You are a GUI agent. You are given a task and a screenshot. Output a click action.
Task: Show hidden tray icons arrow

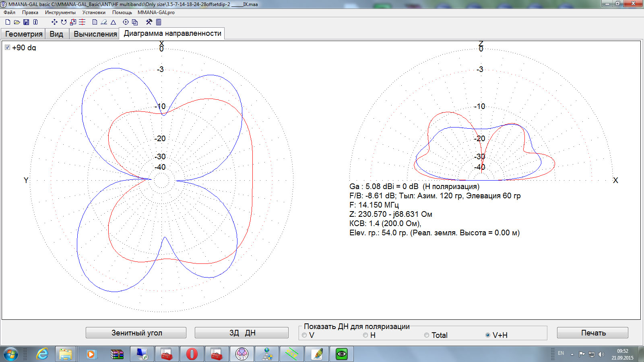572,354
